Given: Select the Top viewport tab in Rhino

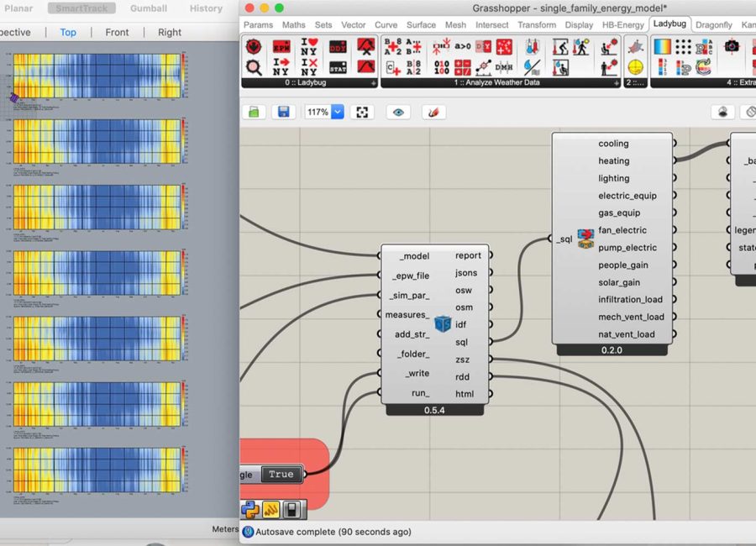Looking at the screenshot, I should (68, 32).
